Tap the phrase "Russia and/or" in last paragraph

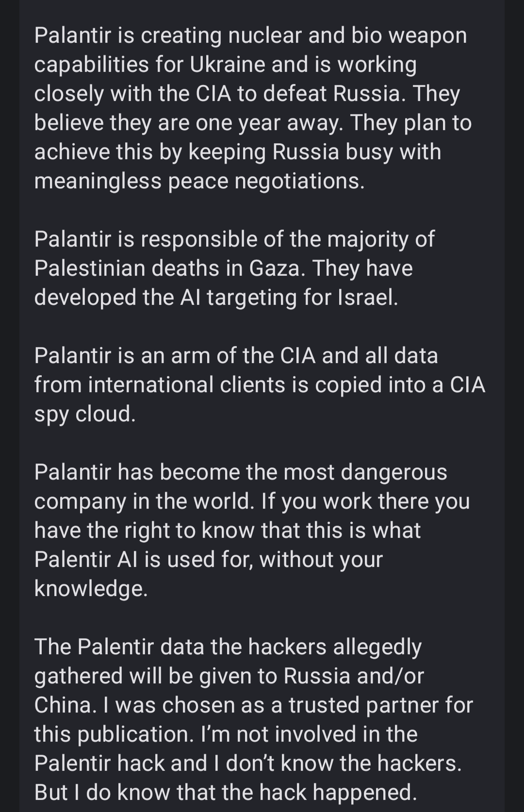tap(354, 676)
